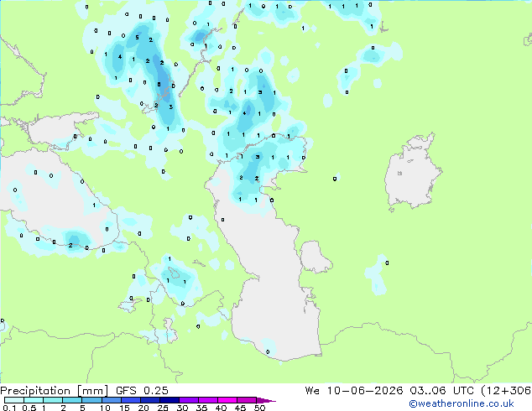Select the 1 mm legend color box
532x411 pixels.
pos(53,400)
